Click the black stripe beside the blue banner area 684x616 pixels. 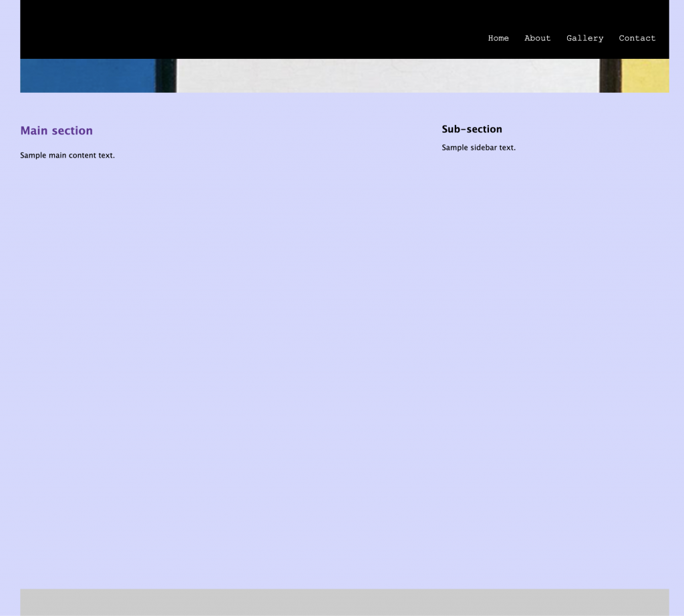coord(166,76)
